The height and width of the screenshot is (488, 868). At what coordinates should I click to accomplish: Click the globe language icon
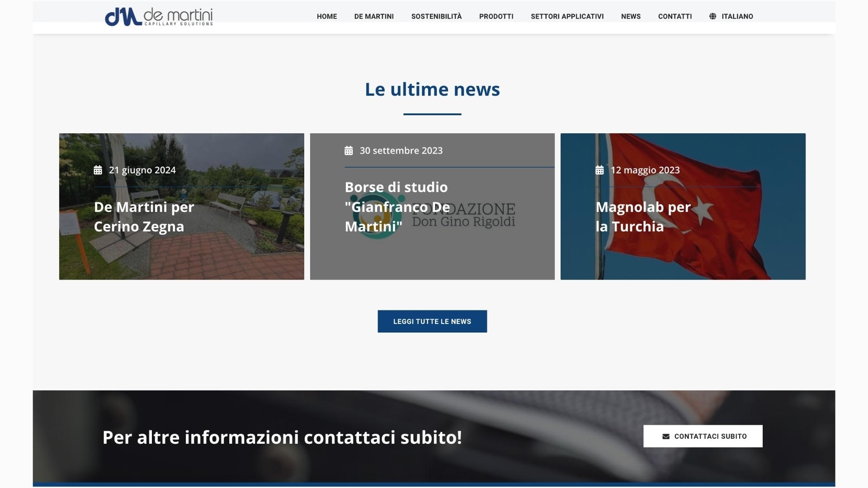(713, 16)
